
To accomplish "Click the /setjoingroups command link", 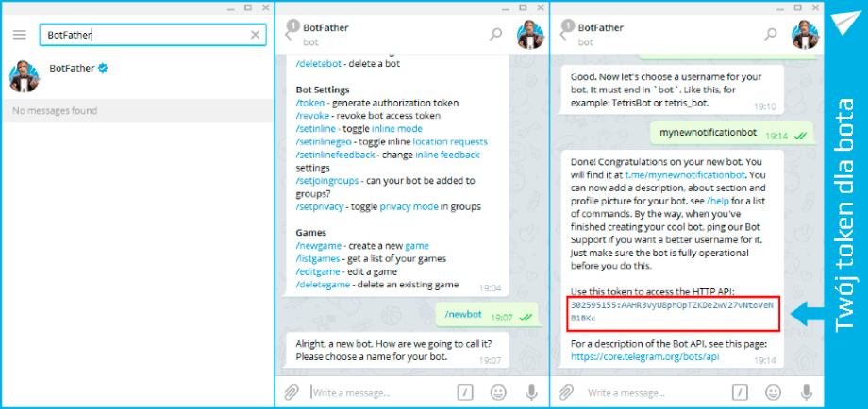I will click(326, 181).
